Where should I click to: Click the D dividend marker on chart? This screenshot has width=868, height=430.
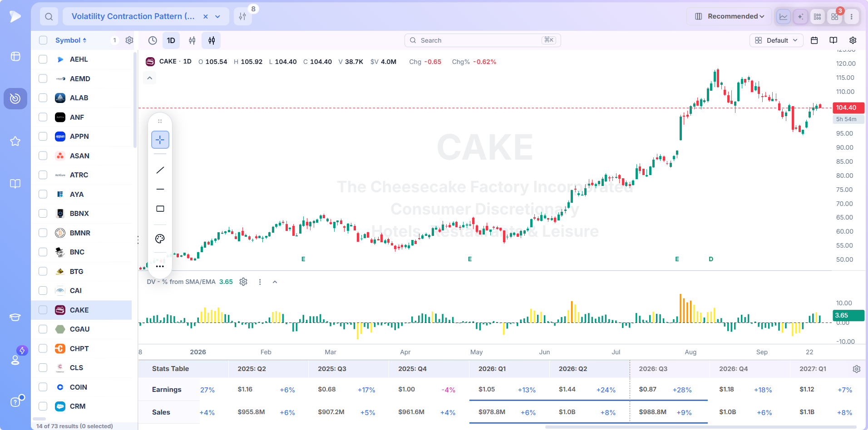711,259
